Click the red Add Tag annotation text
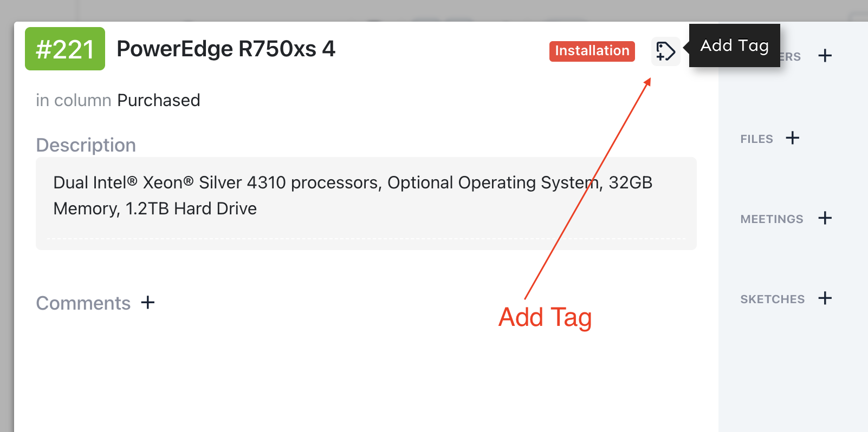 coord(545,317)
